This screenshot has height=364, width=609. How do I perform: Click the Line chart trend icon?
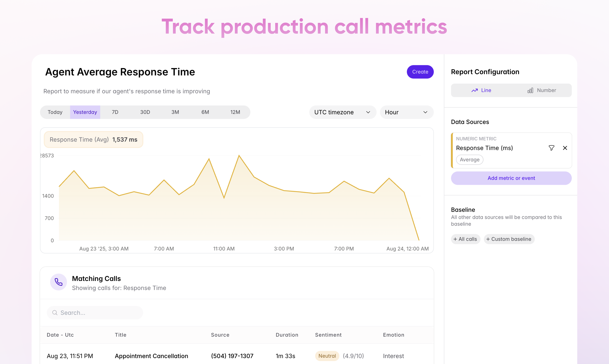pyautogui.click(x=474, y=91)
